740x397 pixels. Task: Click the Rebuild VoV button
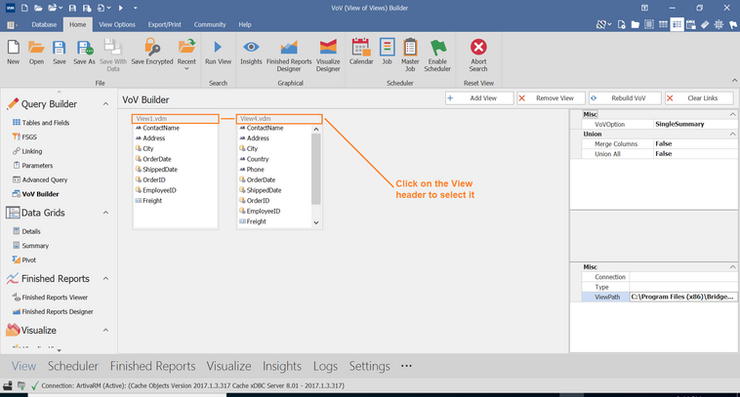(x=624, y=98)
